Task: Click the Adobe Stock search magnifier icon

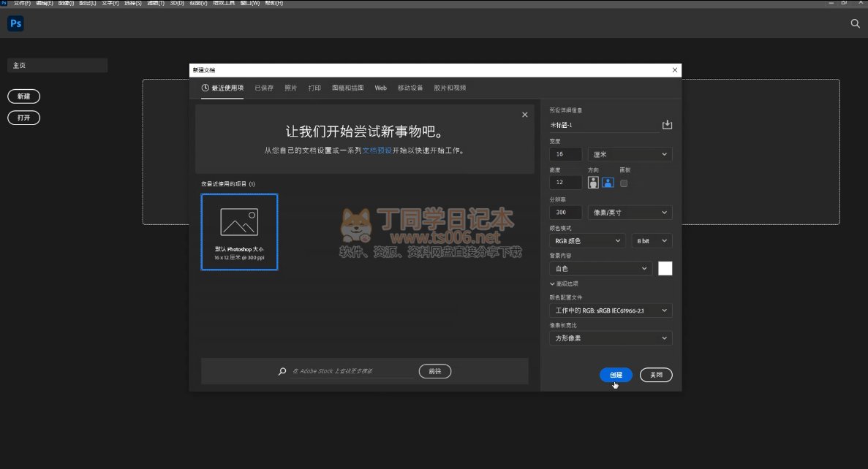Action: [282, 371]
